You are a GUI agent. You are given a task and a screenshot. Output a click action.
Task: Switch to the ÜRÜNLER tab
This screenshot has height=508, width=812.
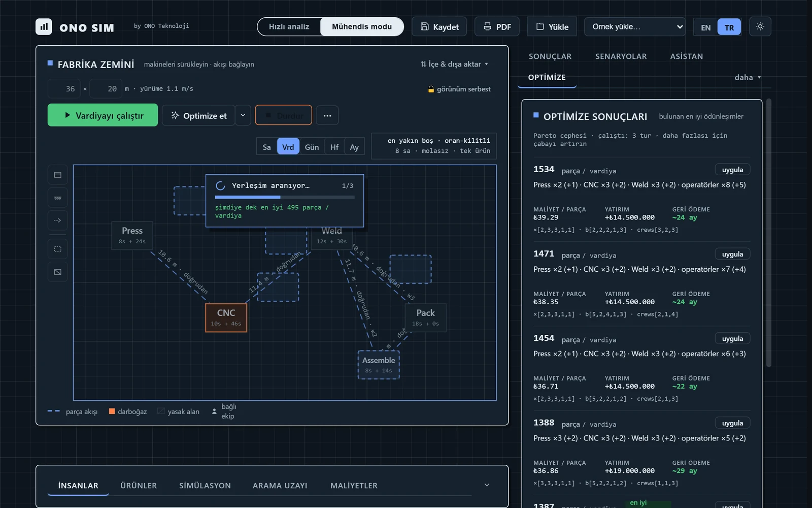139,486
